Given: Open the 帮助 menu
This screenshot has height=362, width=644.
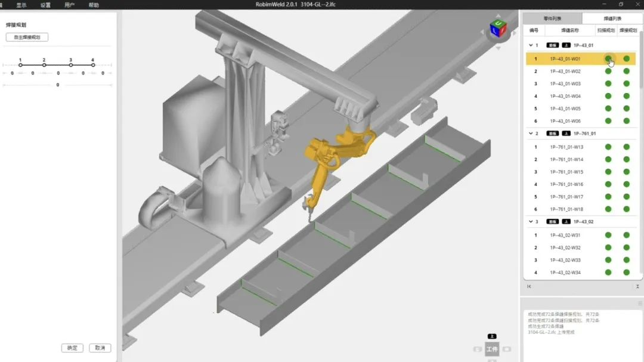Looking at the screenshot, I should tap(94, 5).
